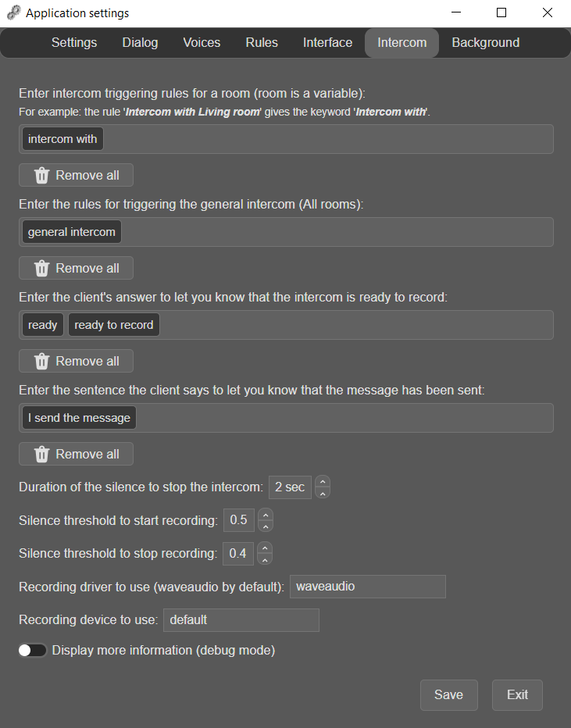Select the 'general intercom' rule tag
This screenshot has width=571, height=728.
72,232
